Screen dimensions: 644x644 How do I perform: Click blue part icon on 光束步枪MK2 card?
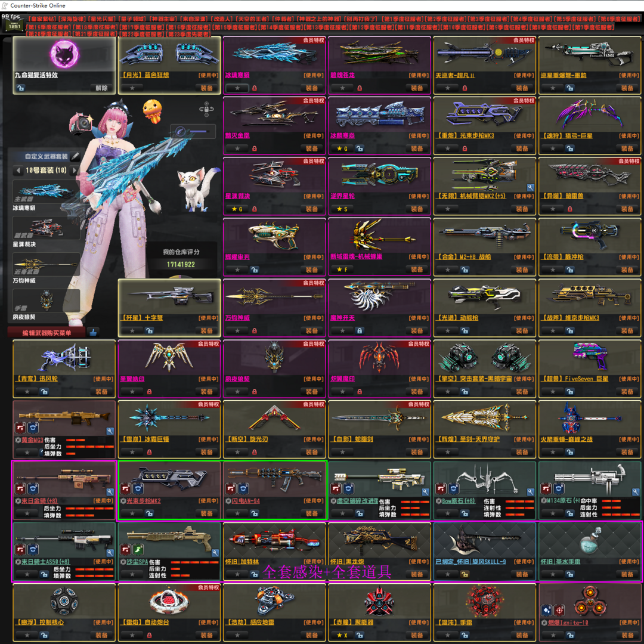138,489
